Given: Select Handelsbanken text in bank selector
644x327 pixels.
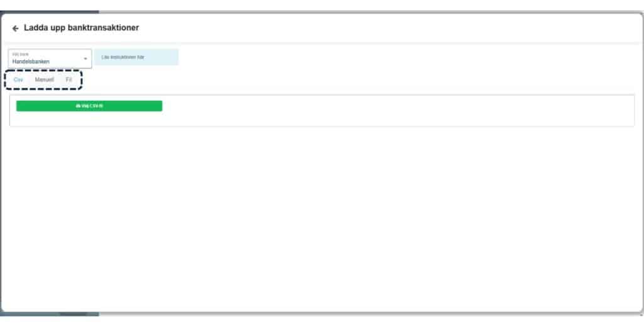Looking at the screenshot, I should click(31, 62).
